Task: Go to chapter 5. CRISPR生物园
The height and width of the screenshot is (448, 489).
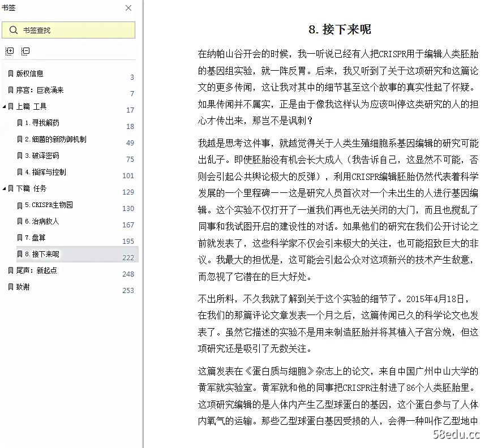Action: [x=49, y=205]
